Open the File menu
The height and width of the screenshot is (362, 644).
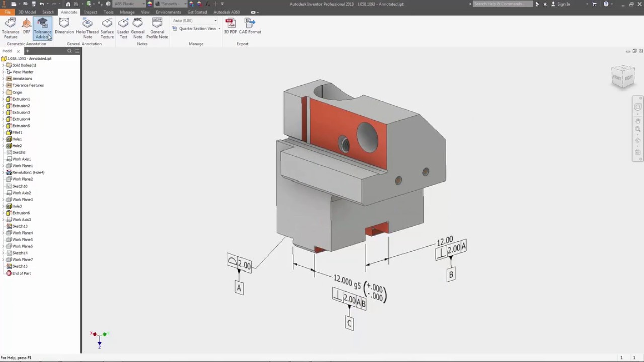coord(7,12)
